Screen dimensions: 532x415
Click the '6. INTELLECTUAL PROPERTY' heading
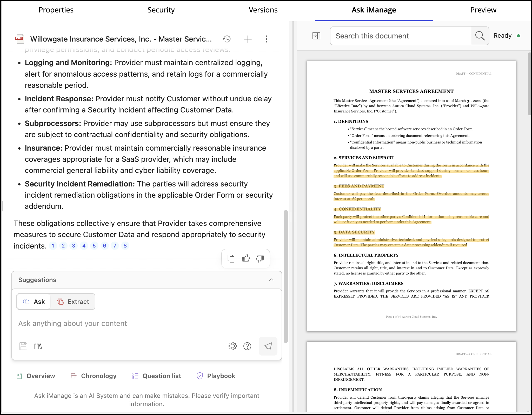pos(366,255)
